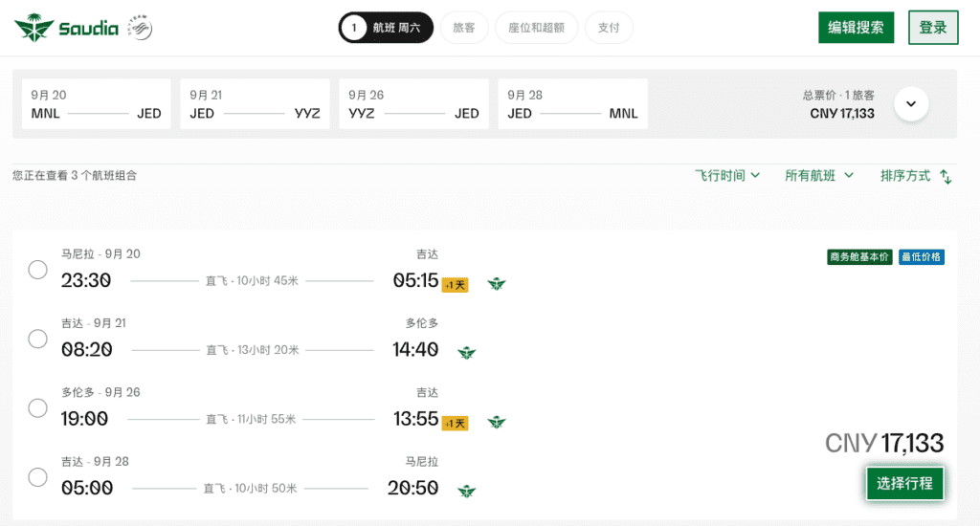Screen dimensions: 980x526
Task: Go to the 座位和超额 step tab
Action: click(x=536, y=28)
